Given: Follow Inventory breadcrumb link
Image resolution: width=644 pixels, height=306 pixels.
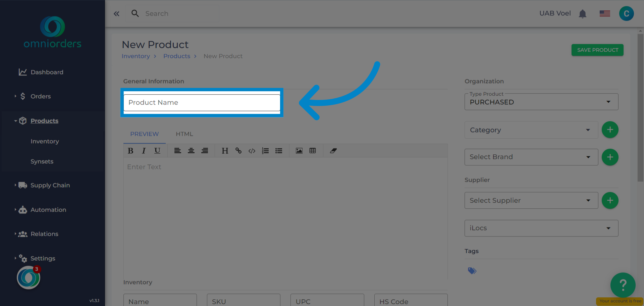Looking at the screenshot, I should (x=136, y=56).
